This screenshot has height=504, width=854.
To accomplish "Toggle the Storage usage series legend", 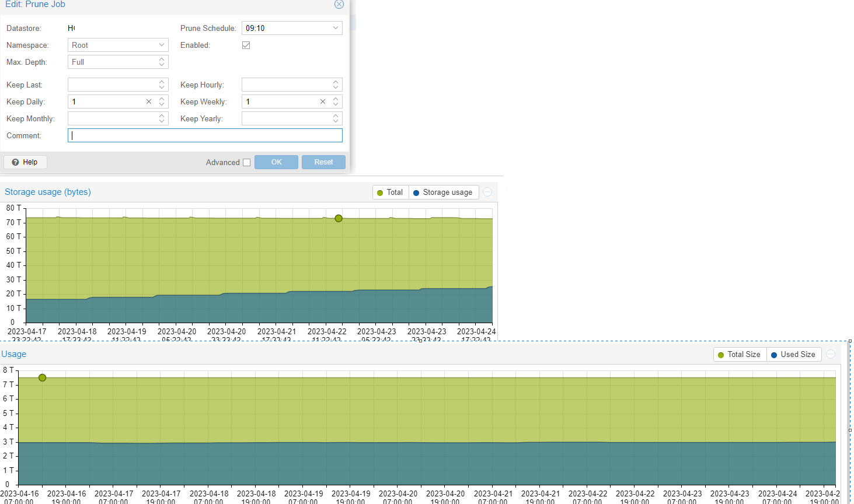I will click(x=443, y=192).
